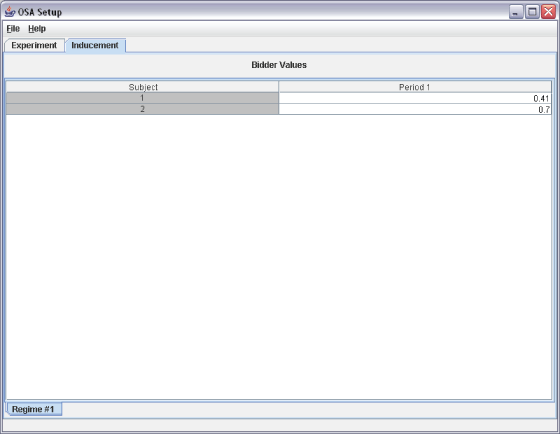Select the Subject 1 row cell

(142, 98)
